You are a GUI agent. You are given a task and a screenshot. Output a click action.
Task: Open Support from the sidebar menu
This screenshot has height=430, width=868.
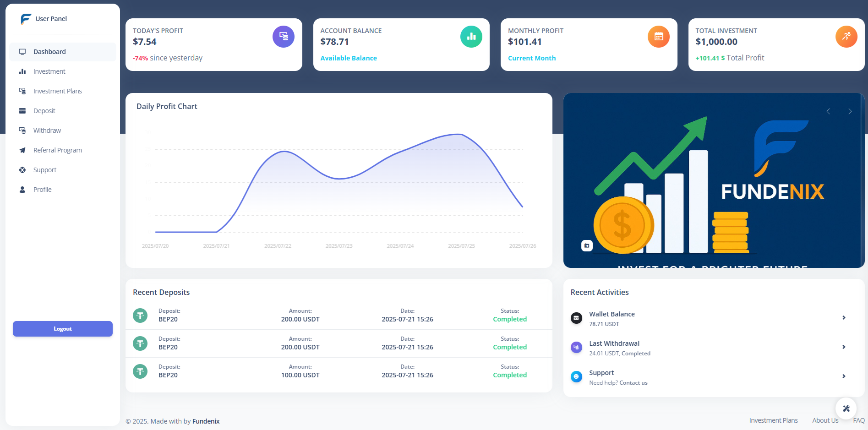click(x=63, y=170)
